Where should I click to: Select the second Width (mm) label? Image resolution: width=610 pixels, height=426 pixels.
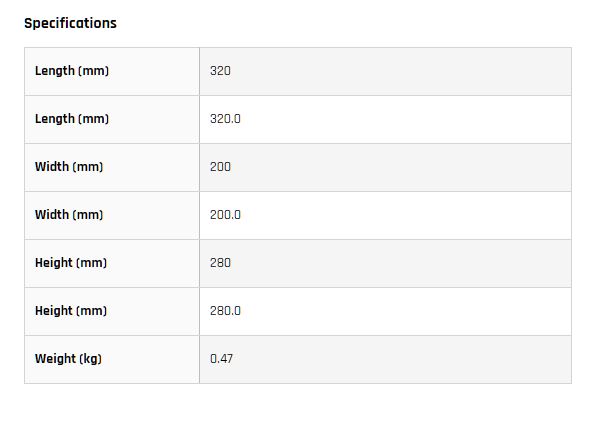tap(69, 214)
